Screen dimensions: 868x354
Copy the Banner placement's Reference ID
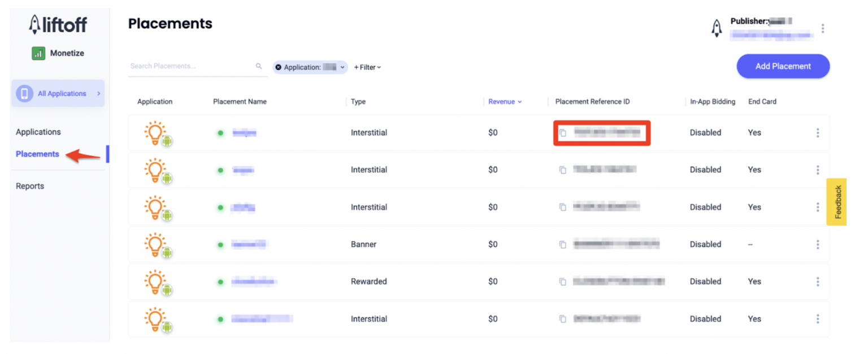coord(562,244)
